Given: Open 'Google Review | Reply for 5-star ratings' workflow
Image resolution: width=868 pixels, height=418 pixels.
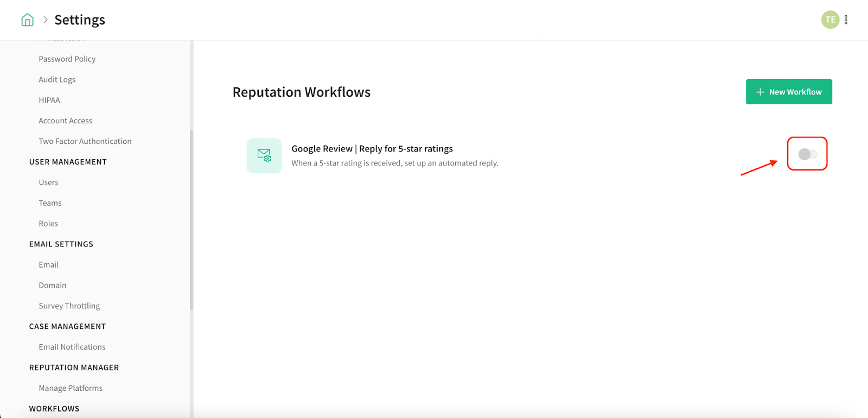Looking at the screenshot, I should pyautogui.click(x=372, y=149).
